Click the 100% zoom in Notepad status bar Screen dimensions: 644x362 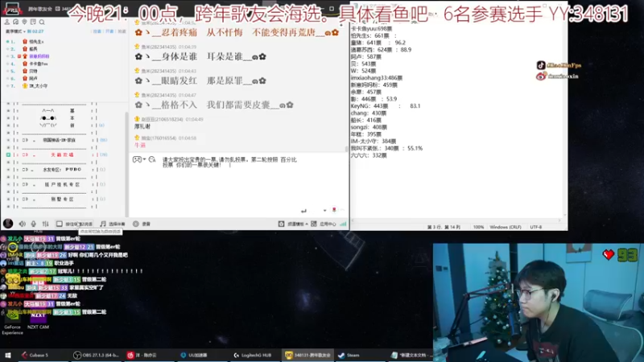coord(478,227)
